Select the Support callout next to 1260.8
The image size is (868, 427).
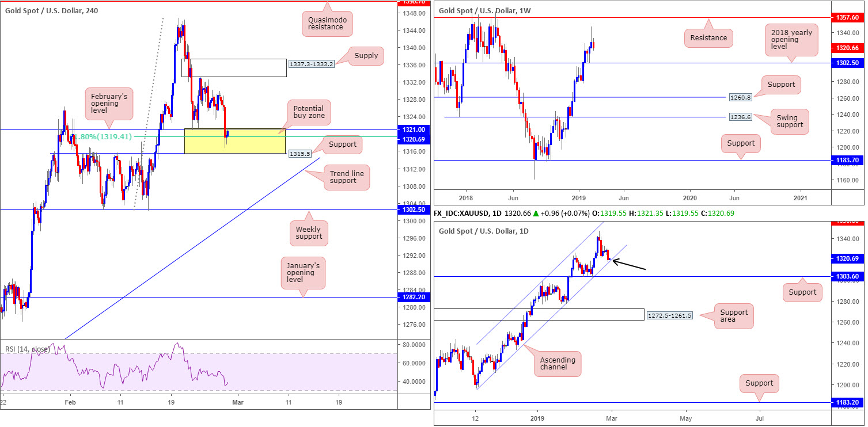click(781, 85)
